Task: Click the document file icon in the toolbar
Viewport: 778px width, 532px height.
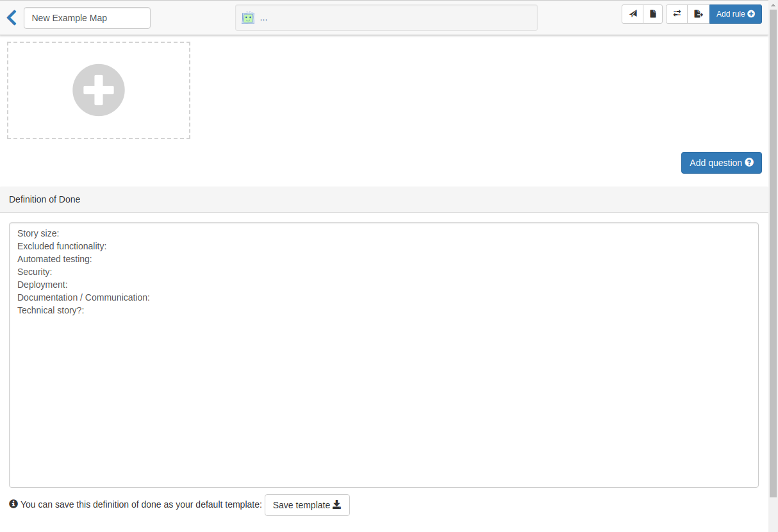Action: point(652,14)
